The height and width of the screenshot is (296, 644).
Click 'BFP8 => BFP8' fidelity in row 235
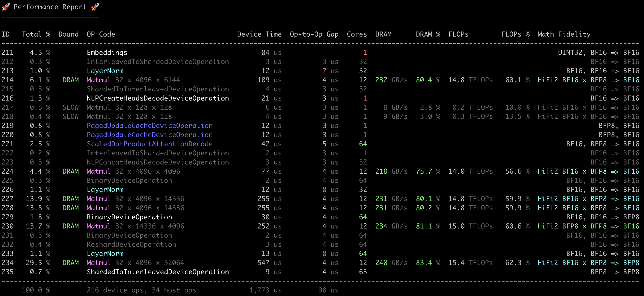pyautogui.click(x=615, y=272)
